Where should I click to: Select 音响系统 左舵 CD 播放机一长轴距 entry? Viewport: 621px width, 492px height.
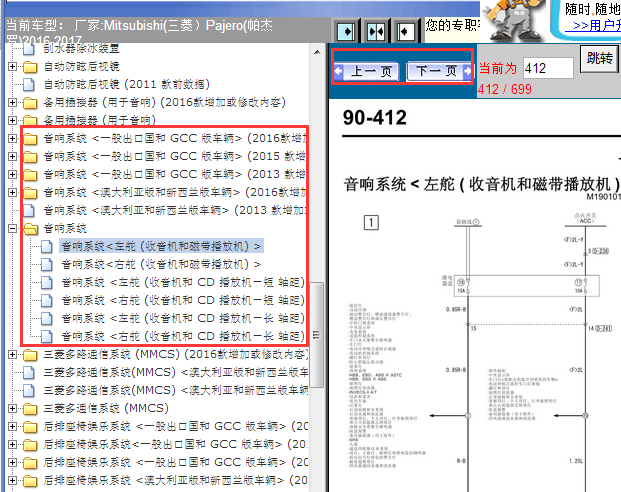184,318
